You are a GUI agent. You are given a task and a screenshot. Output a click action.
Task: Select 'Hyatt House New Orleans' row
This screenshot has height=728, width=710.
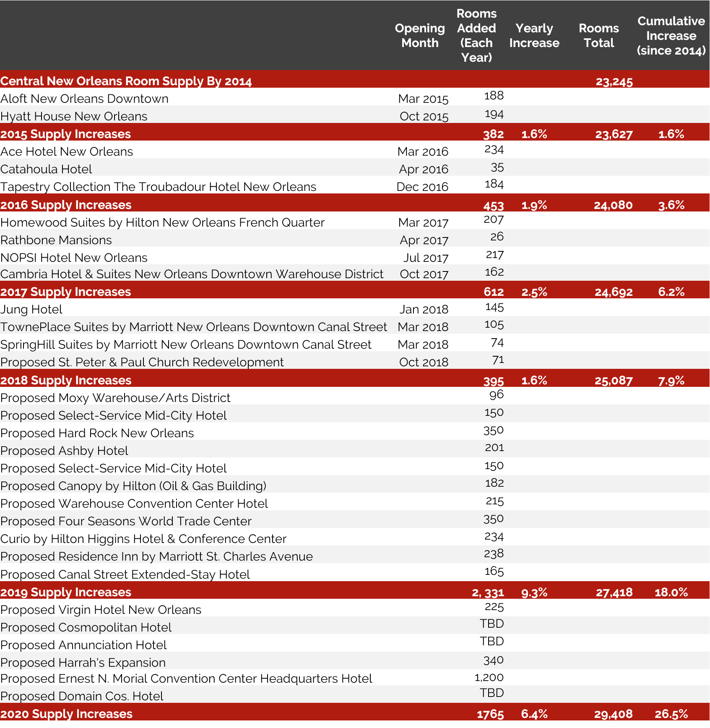[74, 116]
